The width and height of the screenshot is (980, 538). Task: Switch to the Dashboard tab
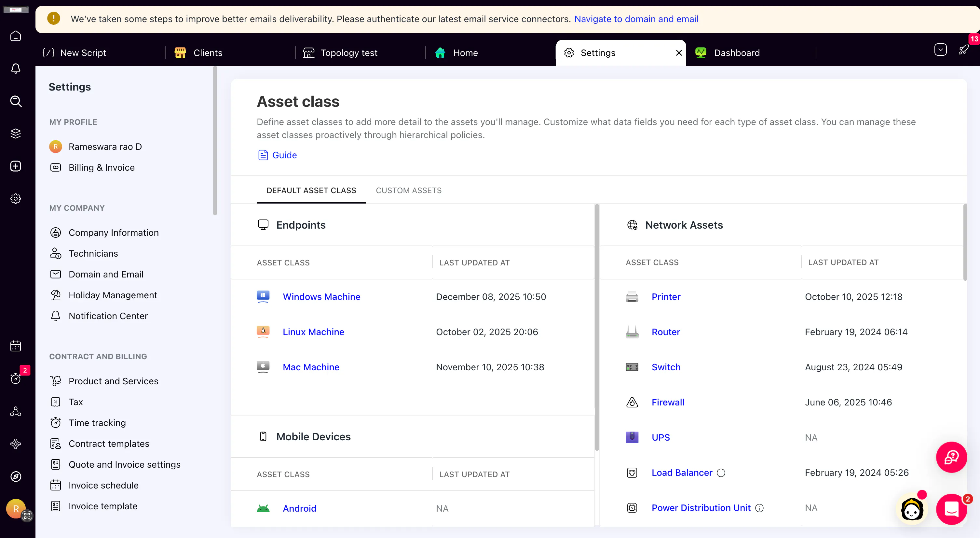pyautogui.click(x=737, y=53)
